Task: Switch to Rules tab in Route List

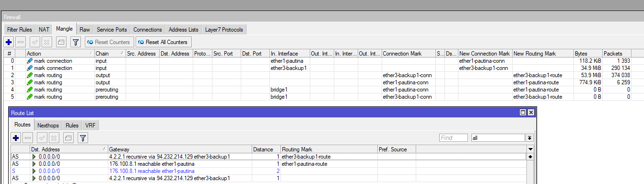Action: (x=72, y=126)
